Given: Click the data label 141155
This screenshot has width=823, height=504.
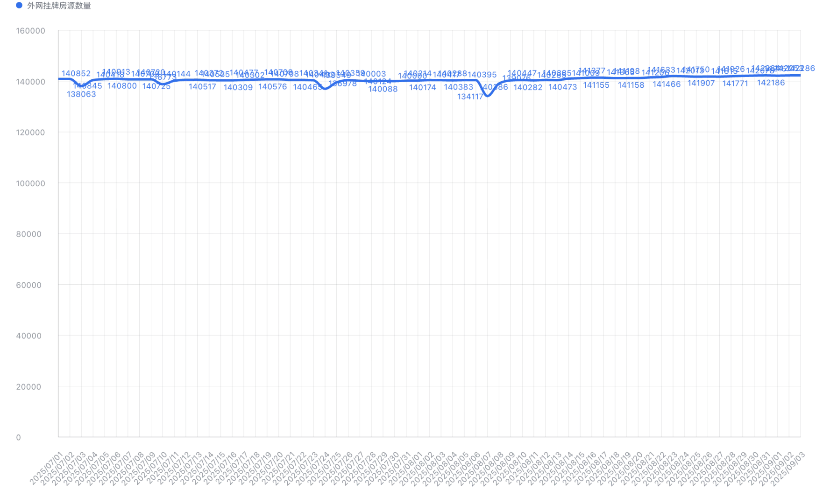Looking at the screenshot, I should [596, 85].
